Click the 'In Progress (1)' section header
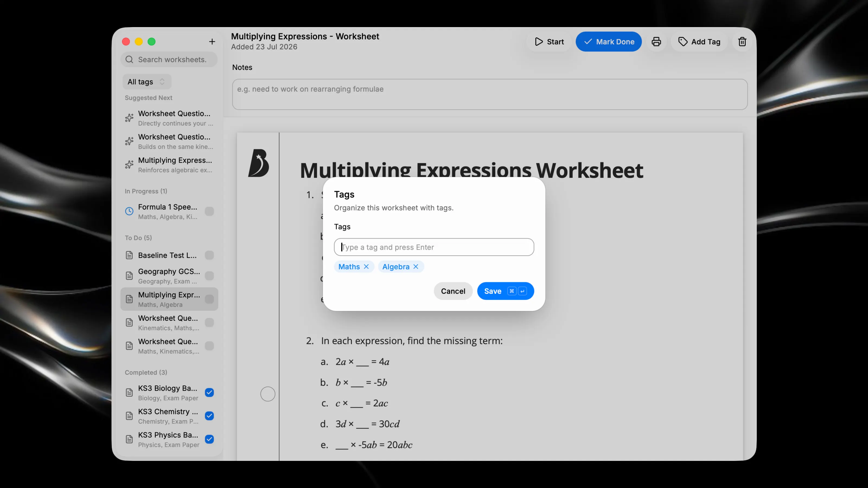 146,191
